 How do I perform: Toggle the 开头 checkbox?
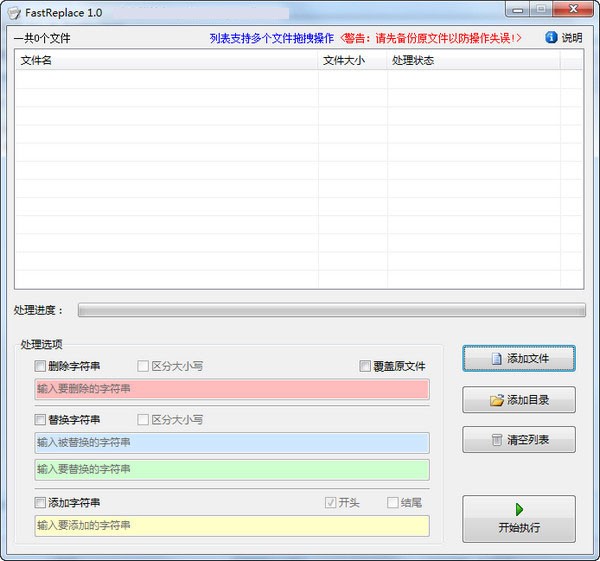tap(330, 502)
